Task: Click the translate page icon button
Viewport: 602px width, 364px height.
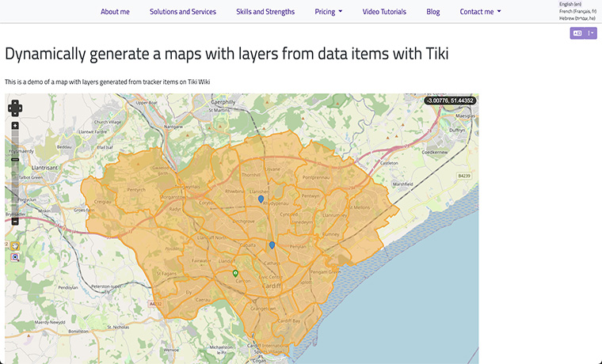Action: [577, 33]
